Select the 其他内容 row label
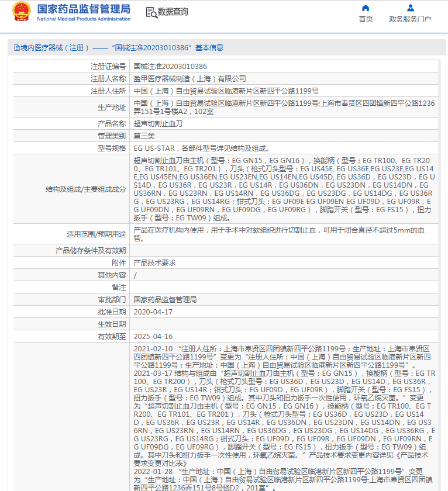This screenshot has height=491, width=448. coord(112,275)
